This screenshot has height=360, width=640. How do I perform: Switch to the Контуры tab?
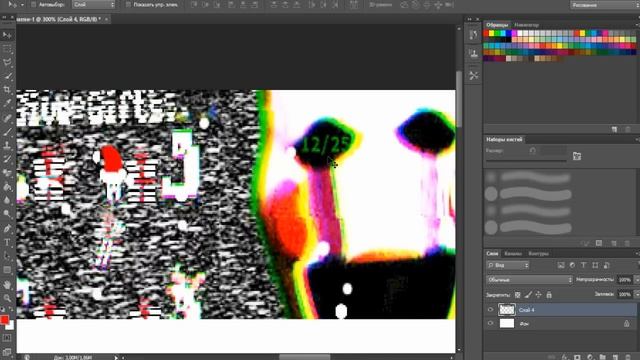coord(538,253)
